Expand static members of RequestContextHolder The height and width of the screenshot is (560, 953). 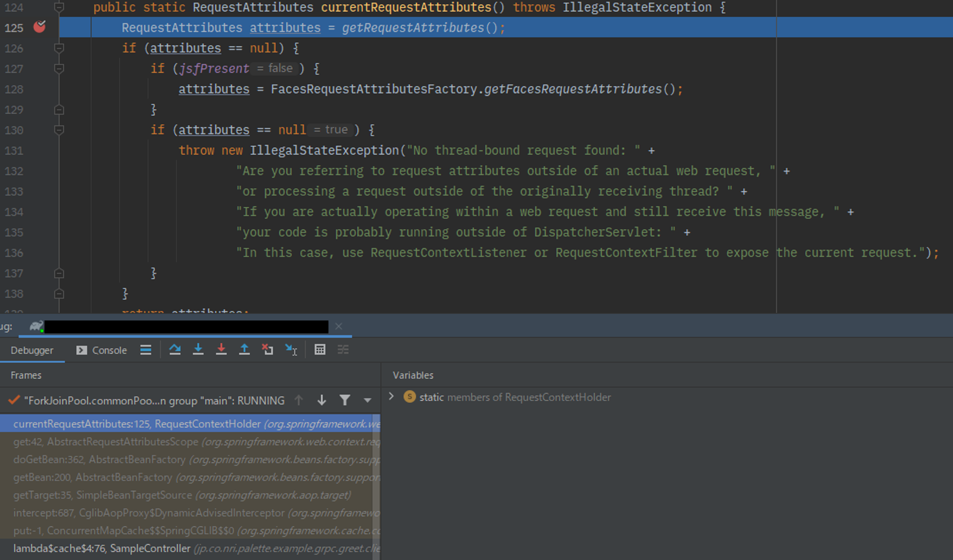(x=391, y=397)
